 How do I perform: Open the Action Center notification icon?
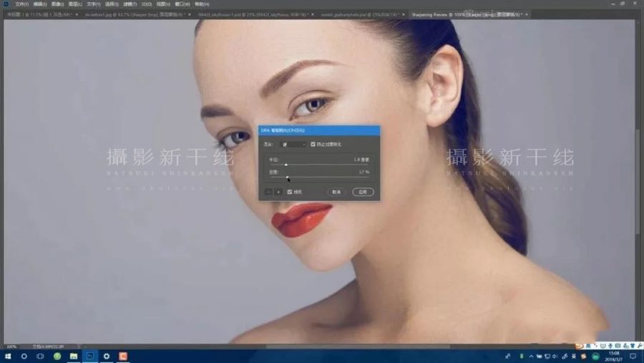coord(633,356)
